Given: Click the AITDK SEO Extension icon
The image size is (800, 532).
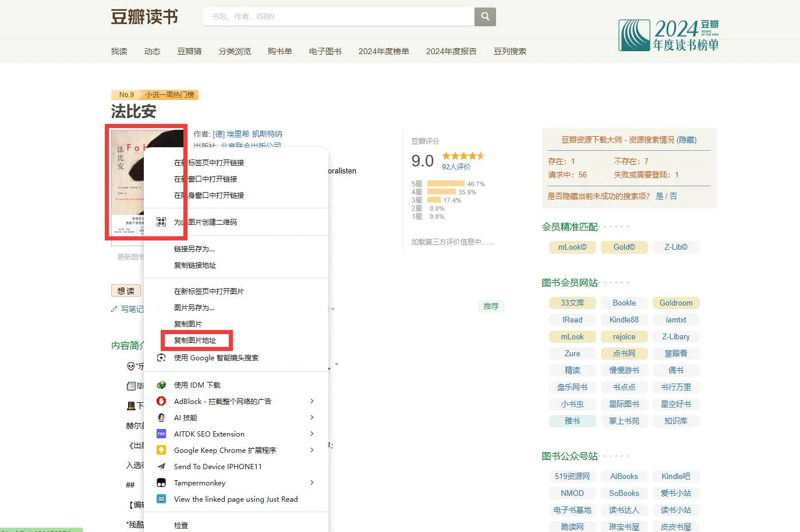Looking at the screenshot, I should (161, 434).
